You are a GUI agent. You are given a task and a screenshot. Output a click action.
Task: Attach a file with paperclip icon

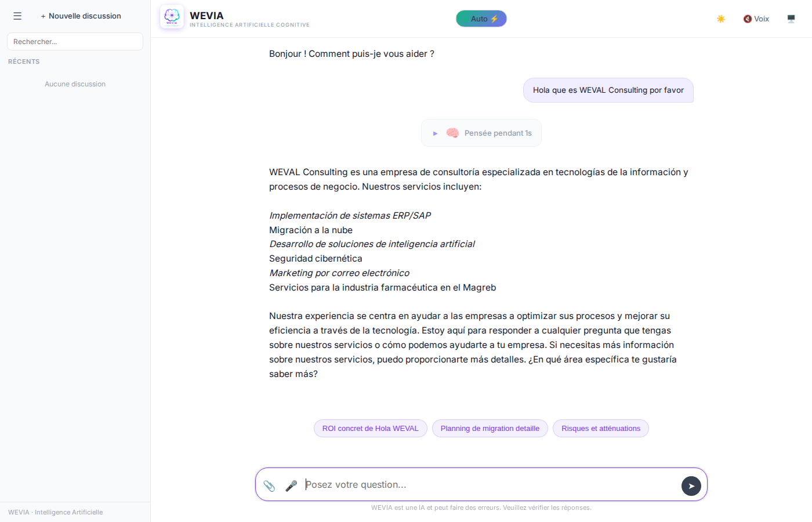tap(269, 485)
